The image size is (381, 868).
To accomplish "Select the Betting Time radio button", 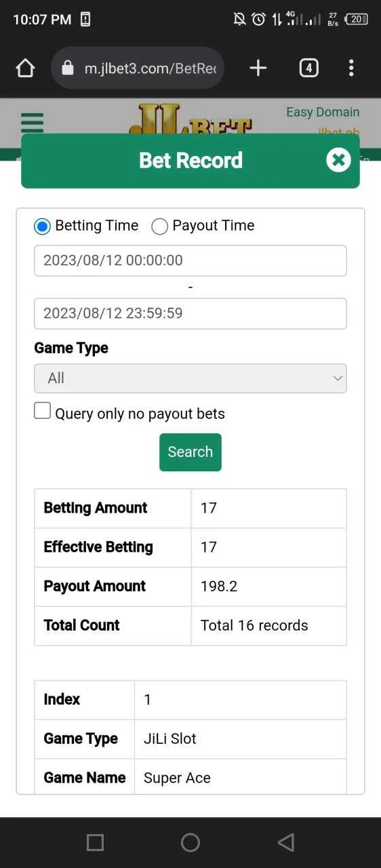I will coord(42,226).
